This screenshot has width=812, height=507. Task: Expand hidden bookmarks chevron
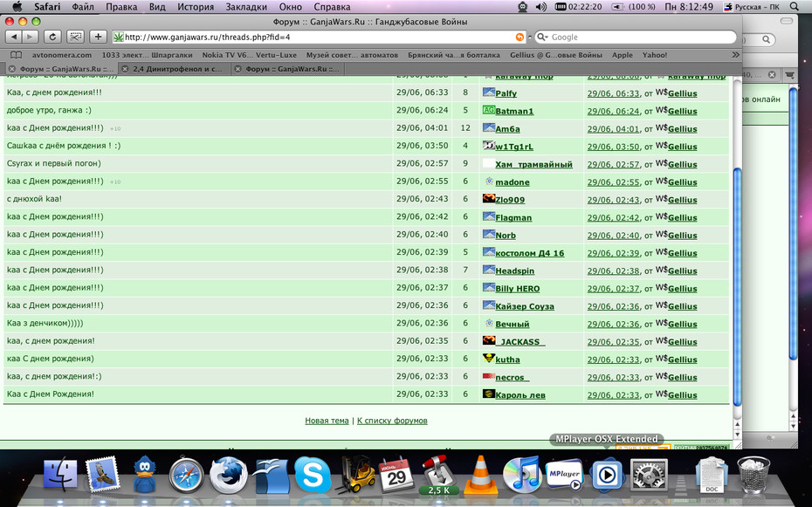(735, 55)
